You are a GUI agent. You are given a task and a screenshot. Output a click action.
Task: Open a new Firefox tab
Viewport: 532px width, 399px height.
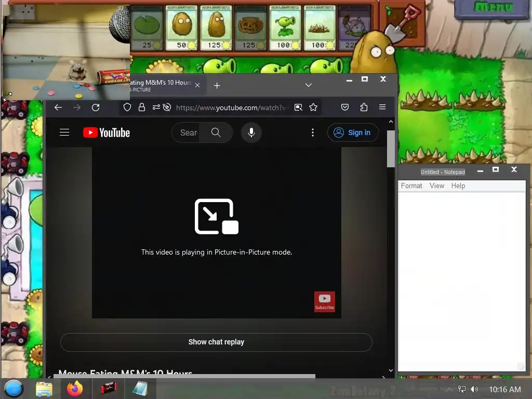tap(217, 86)
